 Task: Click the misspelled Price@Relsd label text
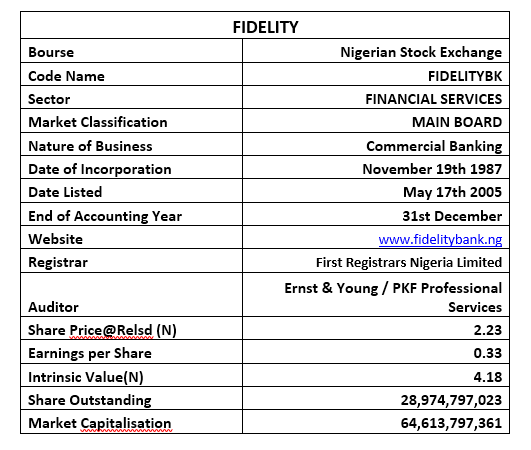(111, 330)
